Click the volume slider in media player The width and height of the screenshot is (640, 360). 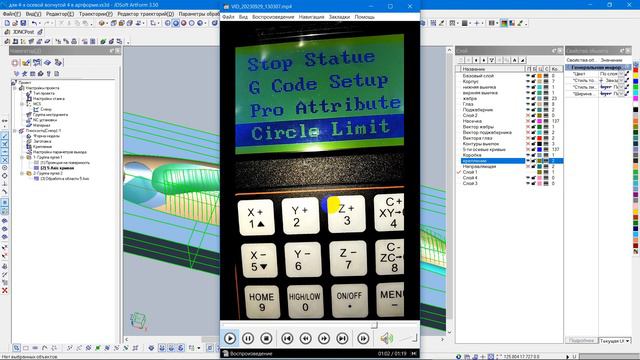408,338
